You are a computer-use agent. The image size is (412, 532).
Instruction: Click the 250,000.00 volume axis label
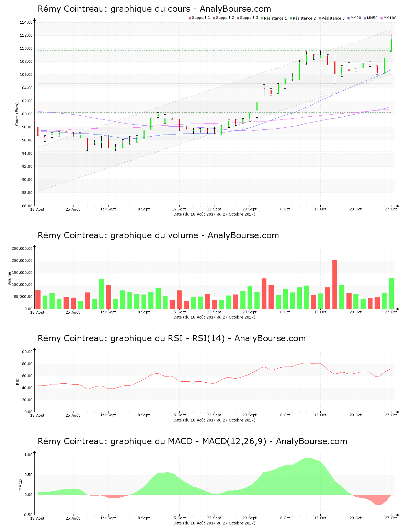click(22, 248)
